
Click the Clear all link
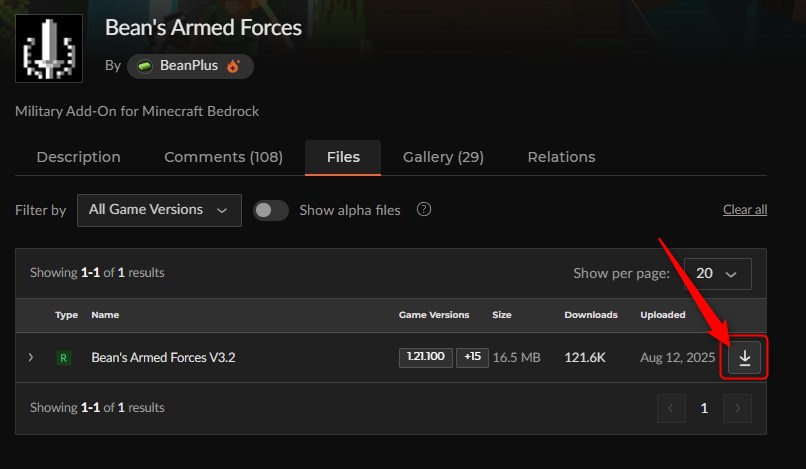pos(745,210)
